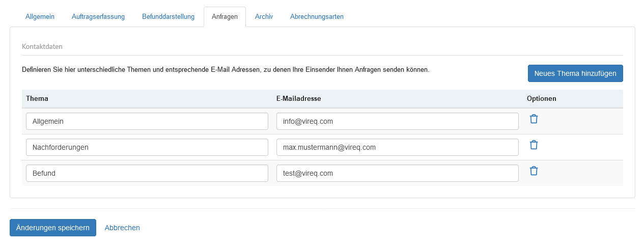Focus the test@vireq.com email input
Viewport: 644px width, 245px height.
pyautogui.click(x=397, y=173)
